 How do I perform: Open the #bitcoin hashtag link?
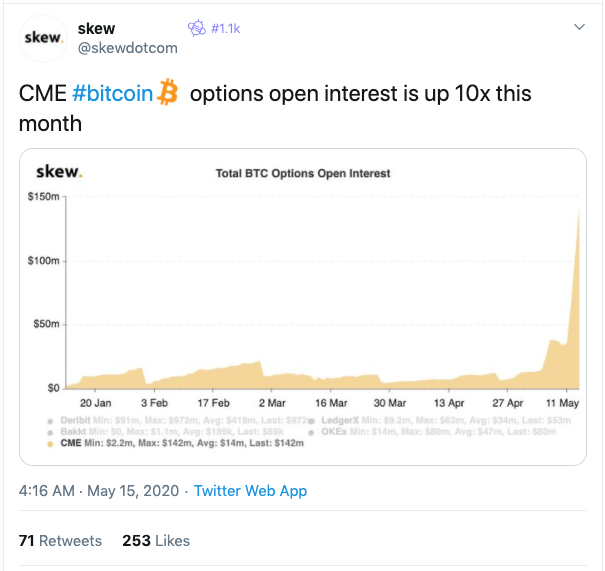pos(113,94)
